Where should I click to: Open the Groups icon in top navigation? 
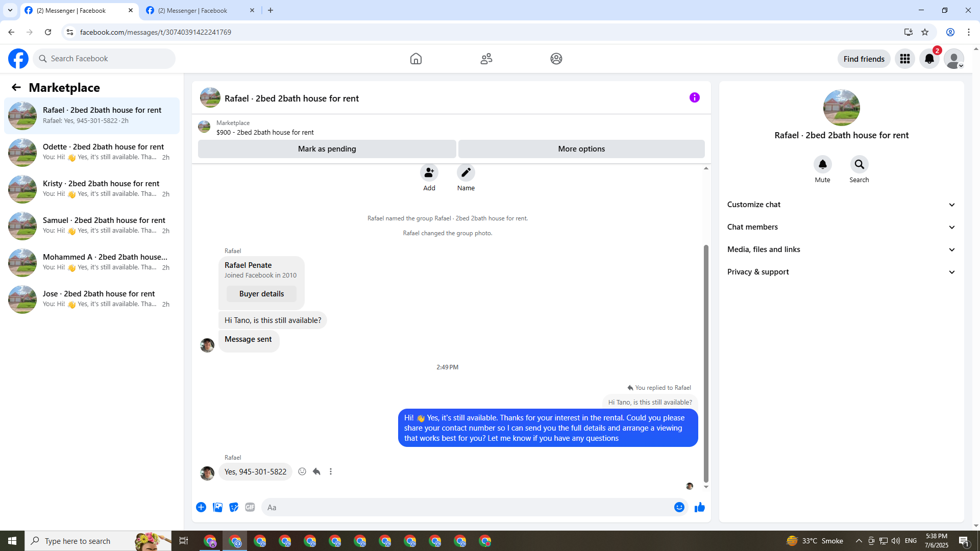[556, 59]
